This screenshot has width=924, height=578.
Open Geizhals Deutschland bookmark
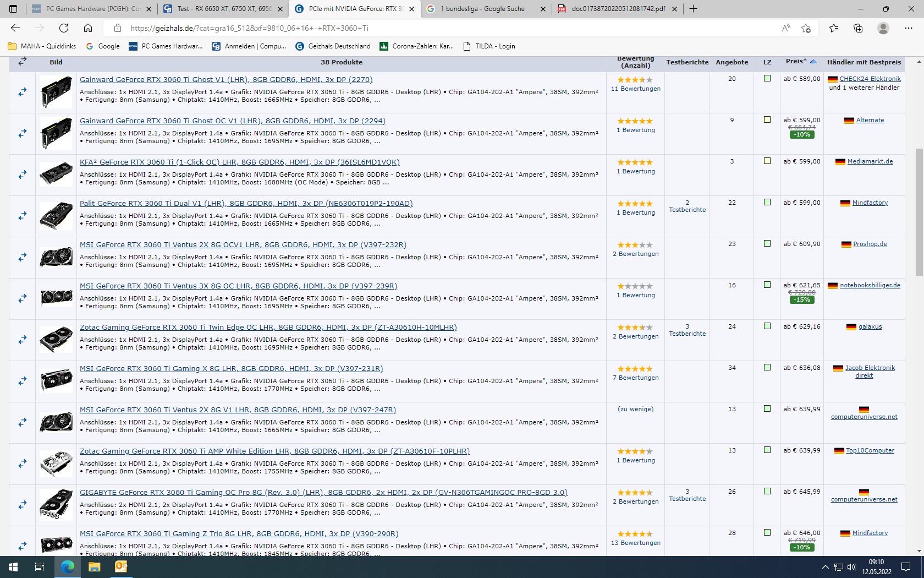click(333, 46)
